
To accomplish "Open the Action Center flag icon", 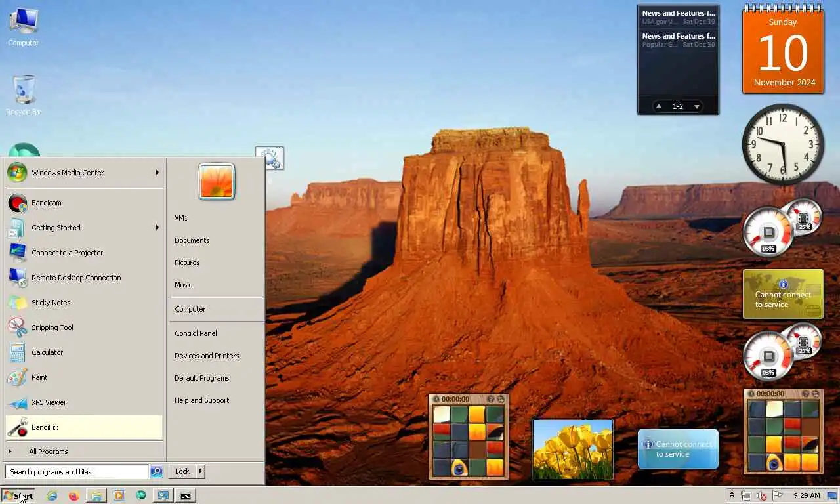I will (778, 495).
